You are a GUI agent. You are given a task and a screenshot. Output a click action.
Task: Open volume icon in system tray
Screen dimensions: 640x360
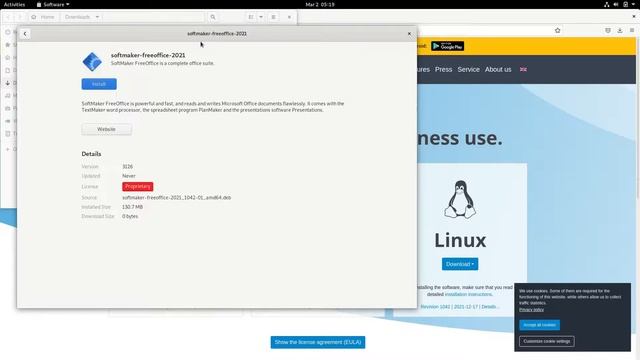pos(616,4)
